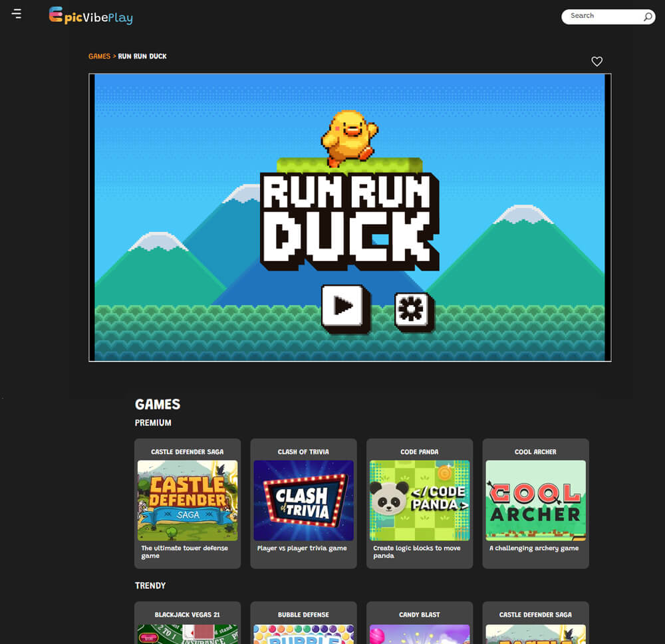The width and height of the screenshot is (665, 644).
Task: Open Blackjack Vegas 21 thumbnail
Action: tap(188, 634)
